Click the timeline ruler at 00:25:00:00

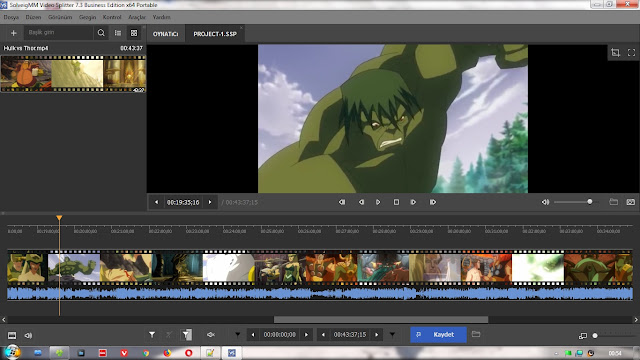(x=272, y=231)
